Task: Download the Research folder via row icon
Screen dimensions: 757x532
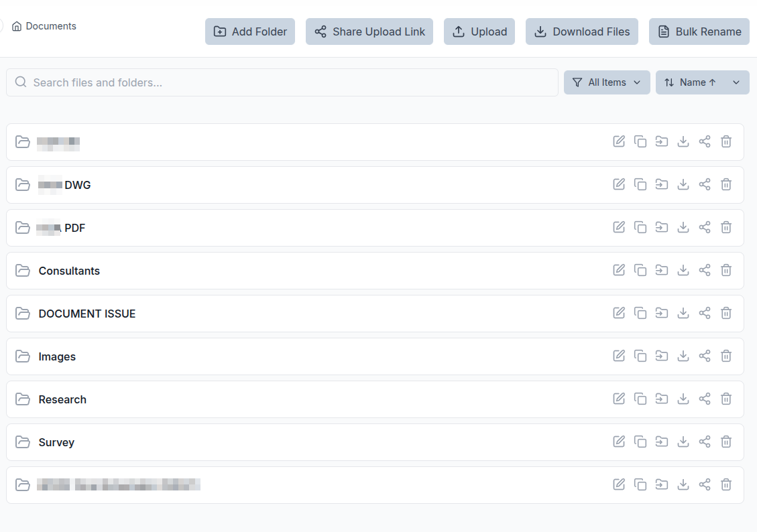Action: pyautogui.click(x=683, y=399)
